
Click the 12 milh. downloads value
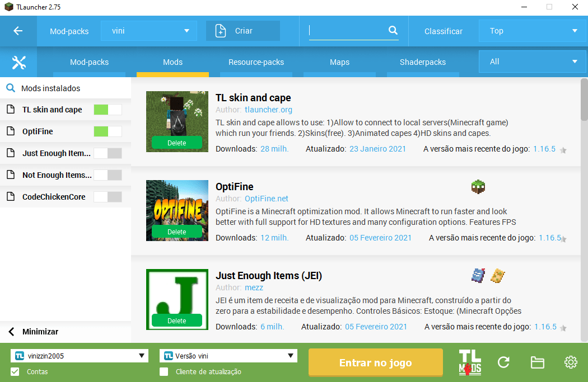[x=274, y=238]
